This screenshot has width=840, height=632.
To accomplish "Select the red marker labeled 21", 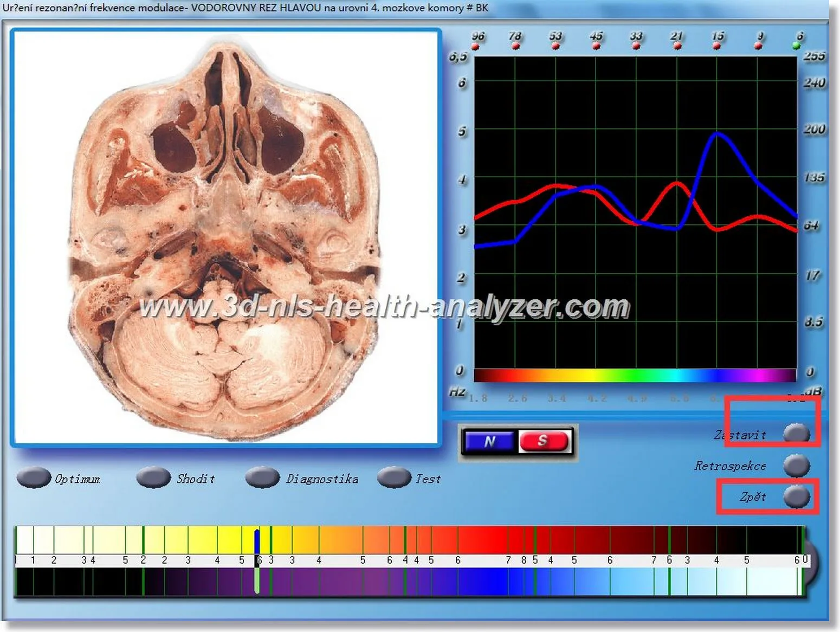I will [x=677, y=47].
